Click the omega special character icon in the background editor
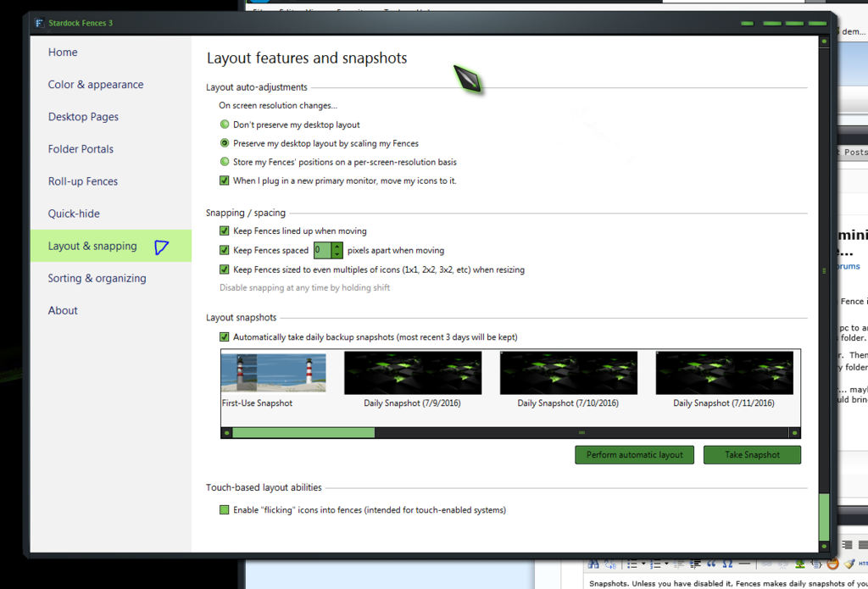 pyautogui.click(x=727, y=564)
